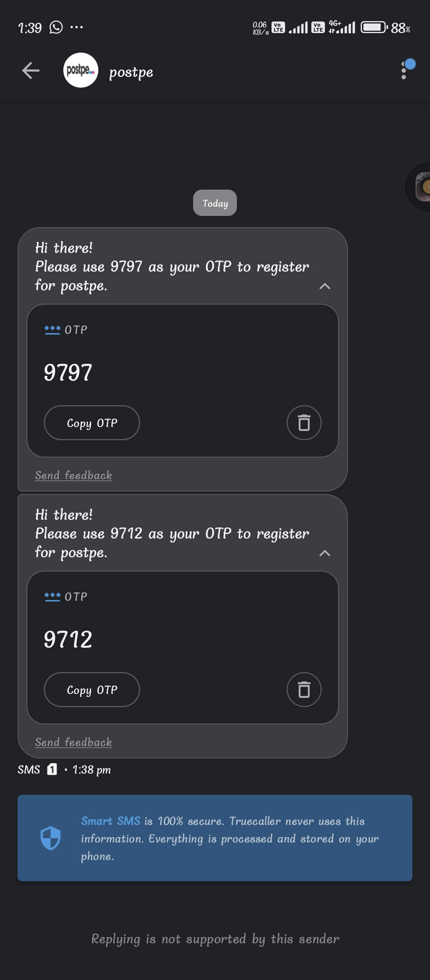
Task: Tap the WhatsApp notification icon in status bar
Action: point(56,27)
